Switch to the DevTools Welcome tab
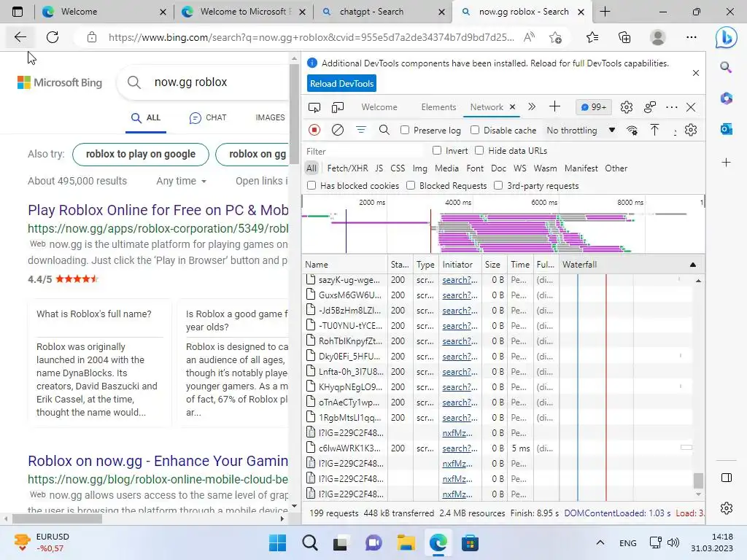Image resolution: width=747 pixels, height=560 pixels. 379,107
